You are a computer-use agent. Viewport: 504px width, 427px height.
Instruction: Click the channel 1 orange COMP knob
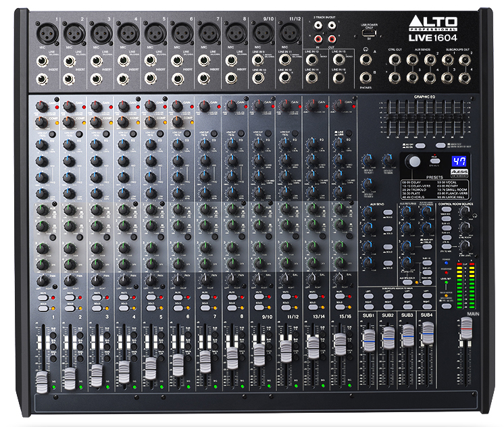(41, 122)
